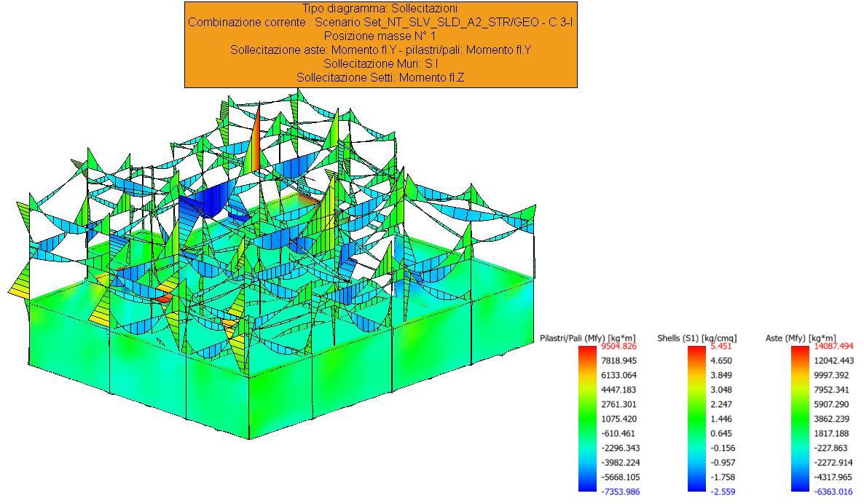Click the Aste Mfy color scale bar
The height and width of the screenshot is (504, 864).
click(800, 419)
